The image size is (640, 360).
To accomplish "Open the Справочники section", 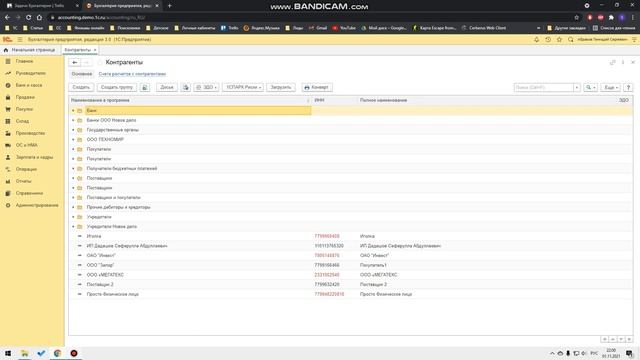I will pyautogui.click(x=29, y=193).
